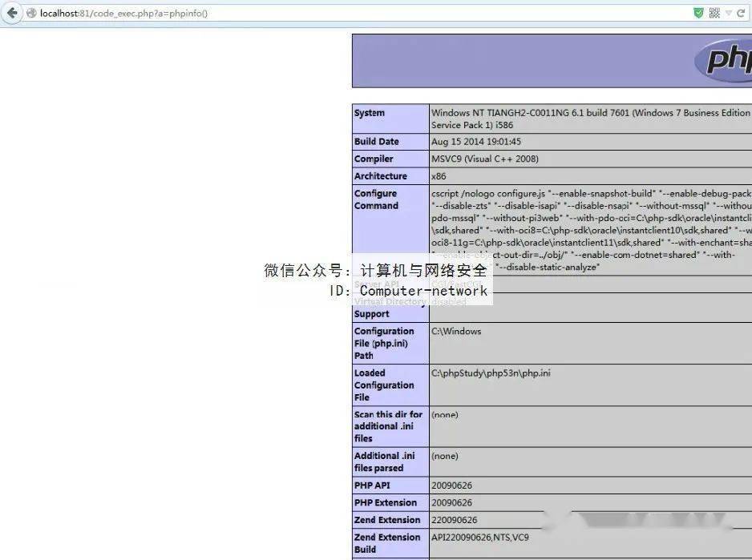
Task: Go back using the browser back arrow
Action: [12, 13]
